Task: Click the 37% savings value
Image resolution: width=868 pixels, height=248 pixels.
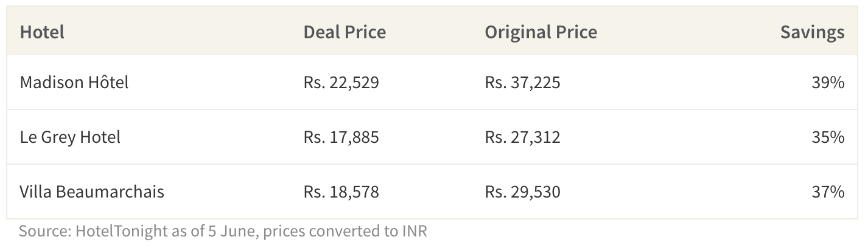Action: click(x=828, y=192)
